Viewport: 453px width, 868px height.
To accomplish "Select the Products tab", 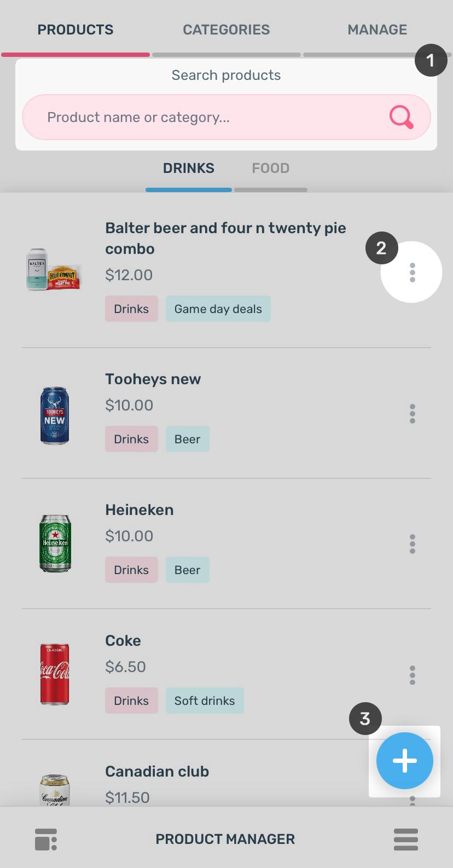I will click(x=75, y=30).
